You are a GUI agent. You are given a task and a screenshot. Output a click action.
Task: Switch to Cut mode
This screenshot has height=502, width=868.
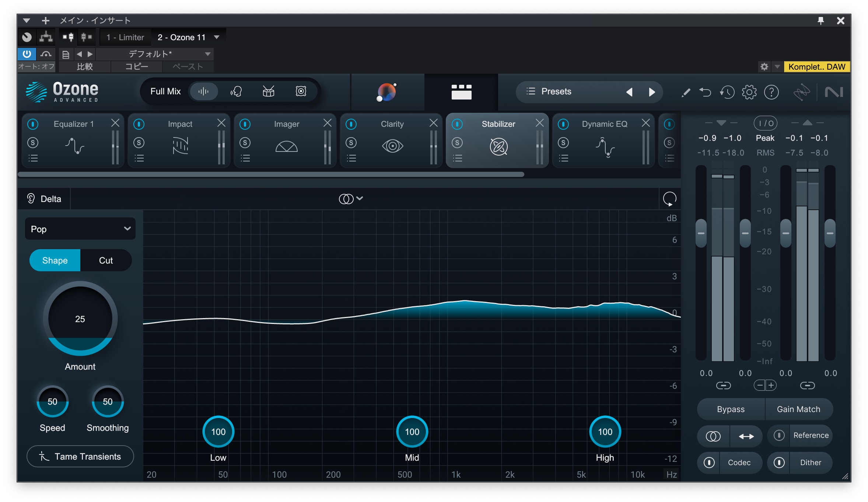(106, 261)
